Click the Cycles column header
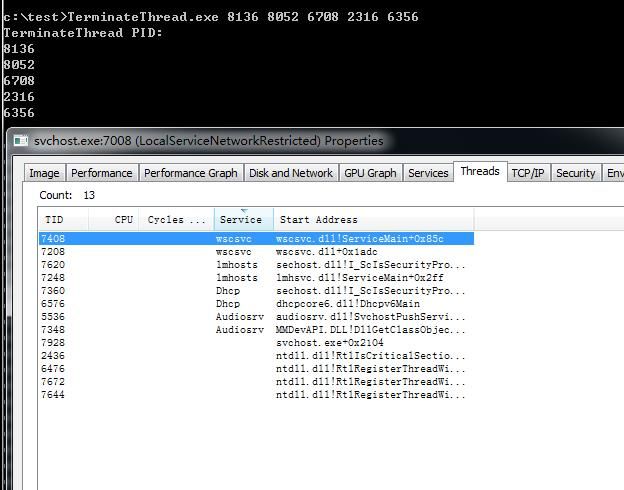Screen dimensions: 624x490 pos(176,220)
